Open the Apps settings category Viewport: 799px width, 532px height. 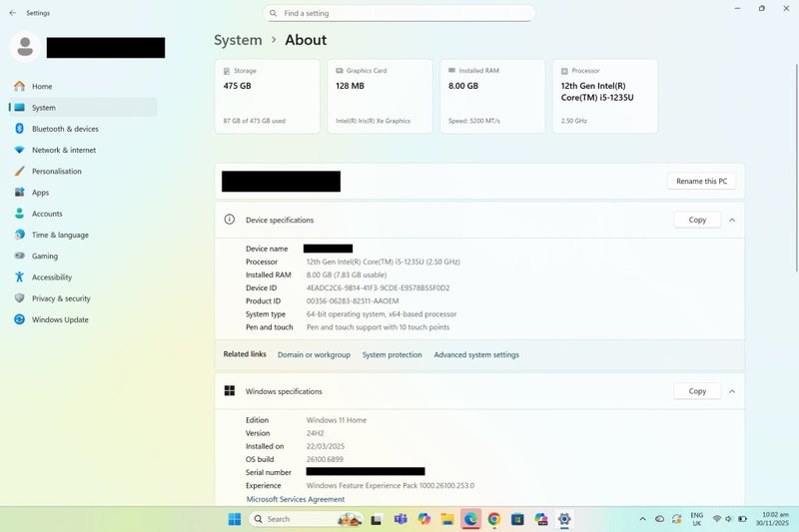[40, 193]
